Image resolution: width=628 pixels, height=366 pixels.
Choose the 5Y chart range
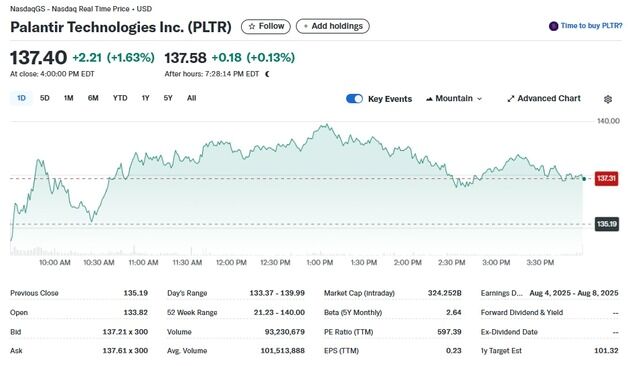tap(168, 98)
